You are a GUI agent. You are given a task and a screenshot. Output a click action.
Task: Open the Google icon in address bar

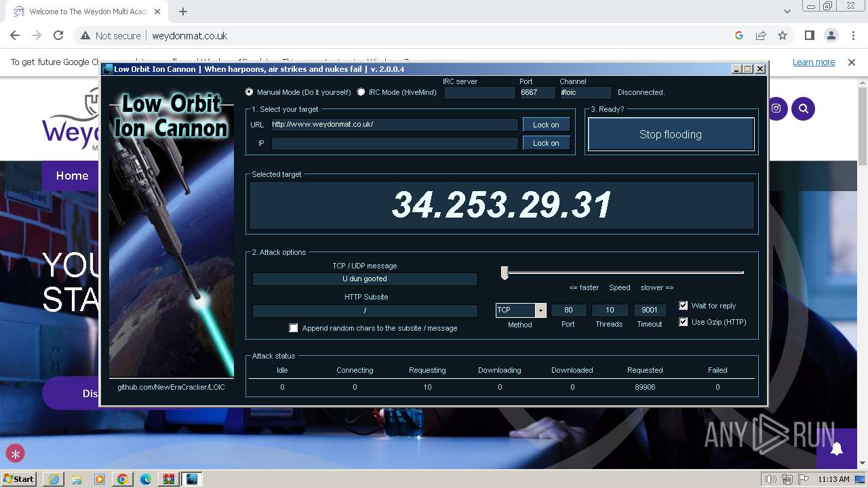pos(739,36)
